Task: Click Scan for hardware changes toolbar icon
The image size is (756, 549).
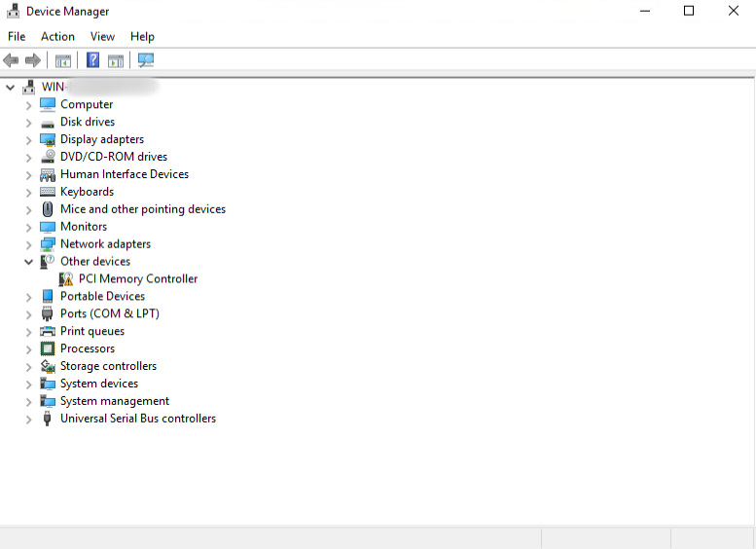Action: point(146,60)
